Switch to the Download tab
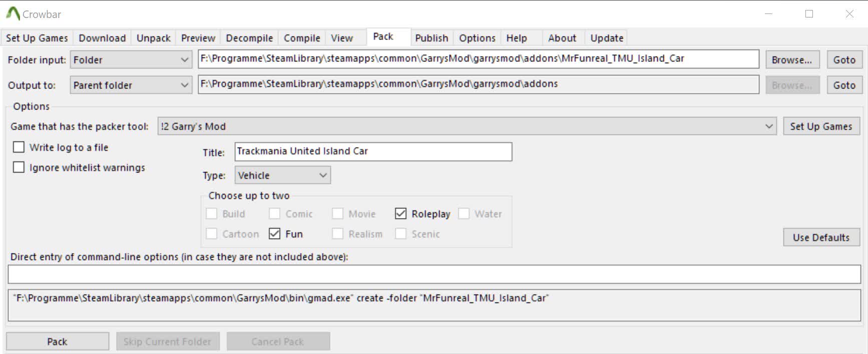 point(102,38)
